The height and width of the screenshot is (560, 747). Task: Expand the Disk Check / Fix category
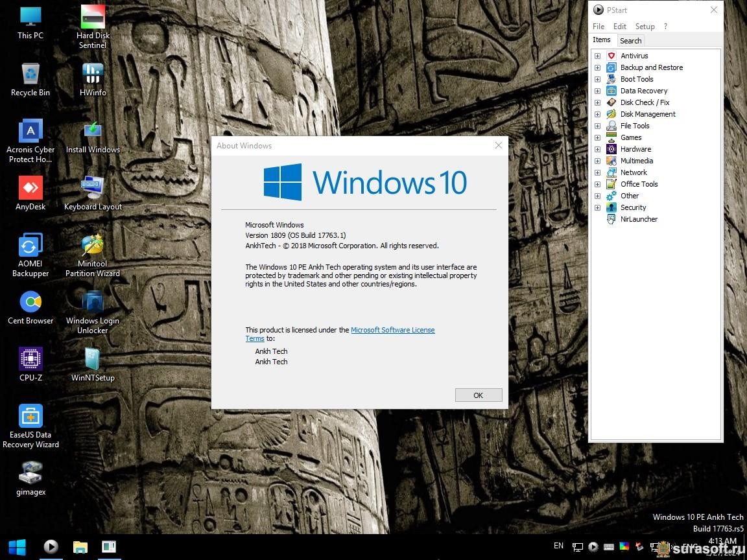pos(597,102)
